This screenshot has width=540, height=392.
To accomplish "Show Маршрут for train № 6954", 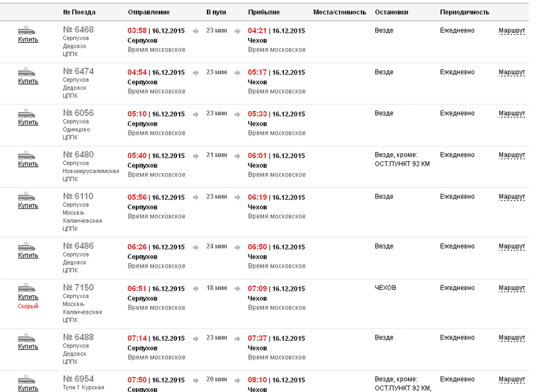I will coord(512,380).
